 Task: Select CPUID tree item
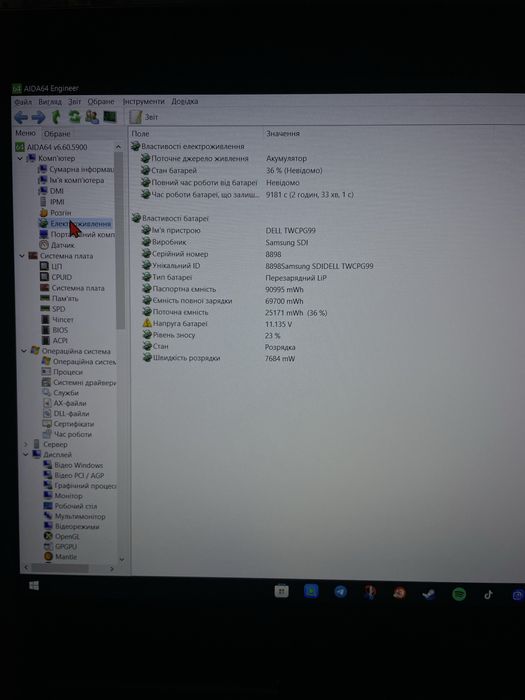(56, 277)
